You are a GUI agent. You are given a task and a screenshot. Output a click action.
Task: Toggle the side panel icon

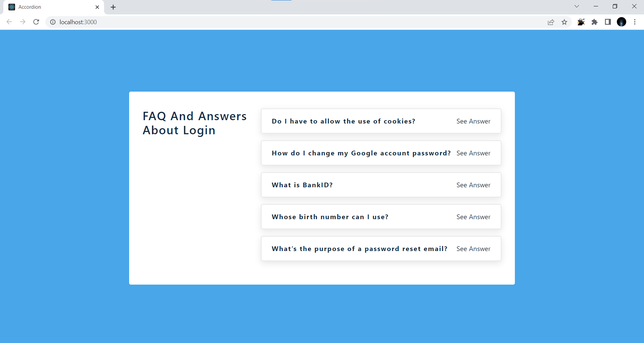pos(608,22)
